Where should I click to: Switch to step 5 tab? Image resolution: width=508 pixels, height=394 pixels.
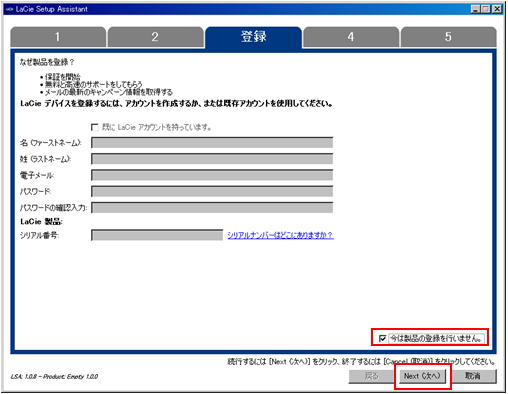coord(448,37)
